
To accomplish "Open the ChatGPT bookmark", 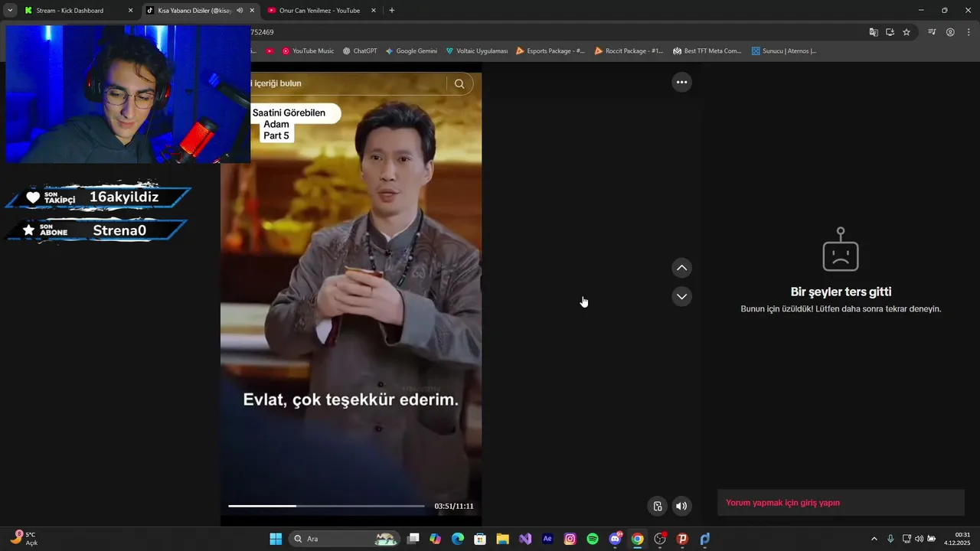I will [x=360, y=51].
